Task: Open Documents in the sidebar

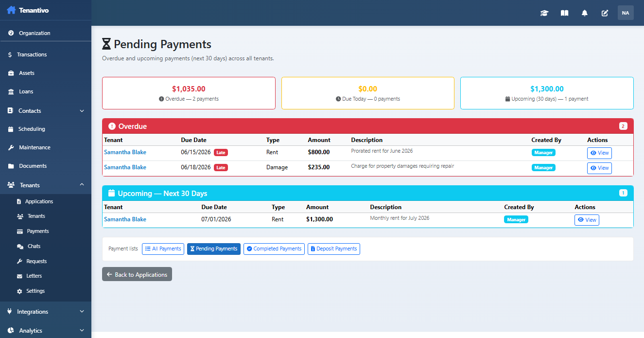Action: (46, 166)
